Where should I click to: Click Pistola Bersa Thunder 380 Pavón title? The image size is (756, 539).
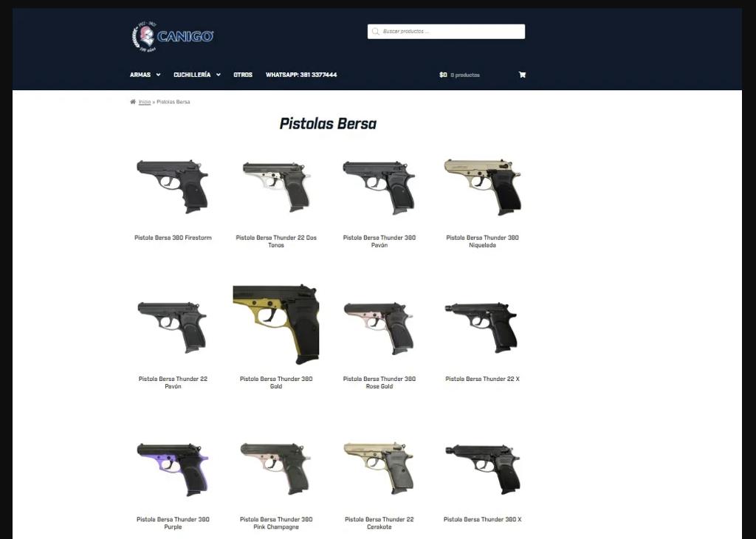coord(379,241)
